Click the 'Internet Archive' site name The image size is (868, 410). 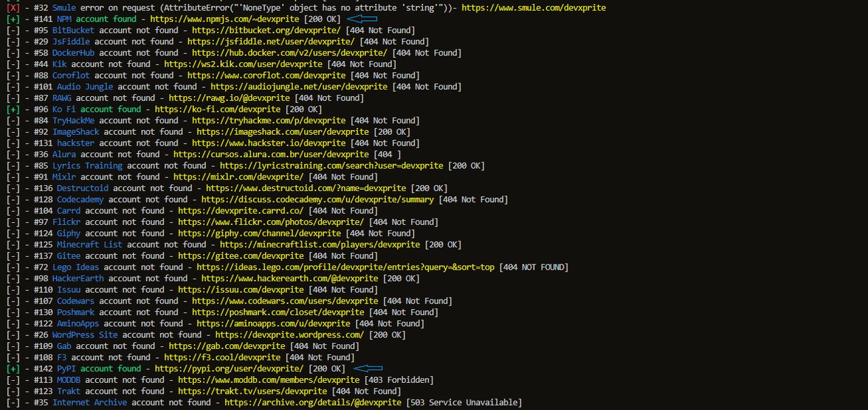[90, 403]
